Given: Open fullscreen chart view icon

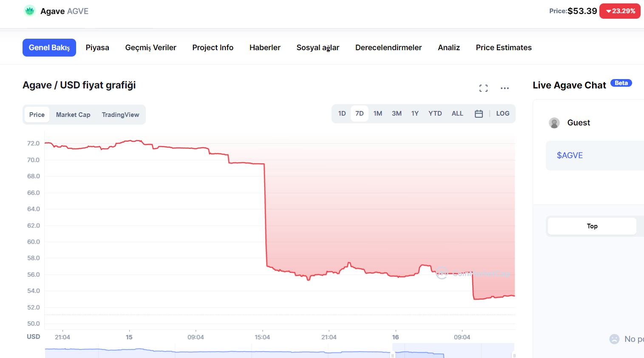Looking at the screenshot, I should point(483,88).
